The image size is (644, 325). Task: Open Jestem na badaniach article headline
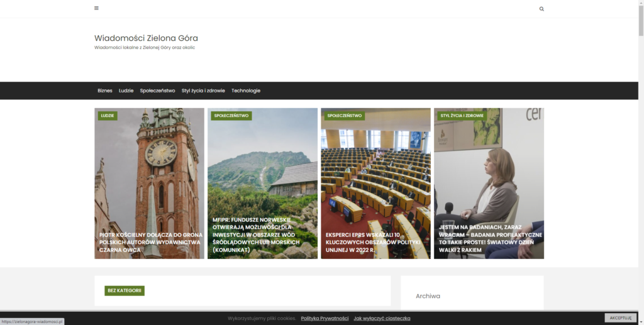click(x=490, y=238)
